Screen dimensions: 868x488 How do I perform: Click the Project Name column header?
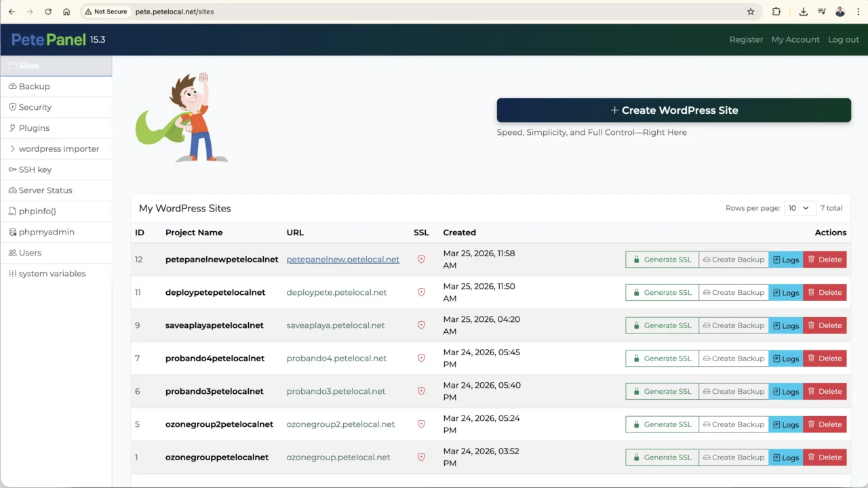click(x=194, y=232)
